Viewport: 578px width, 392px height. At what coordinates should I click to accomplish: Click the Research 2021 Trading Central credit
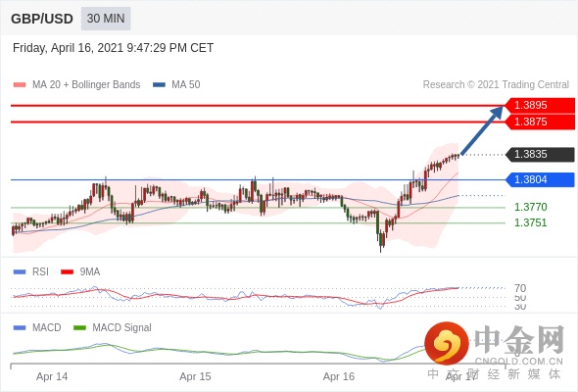pos(496,85)
